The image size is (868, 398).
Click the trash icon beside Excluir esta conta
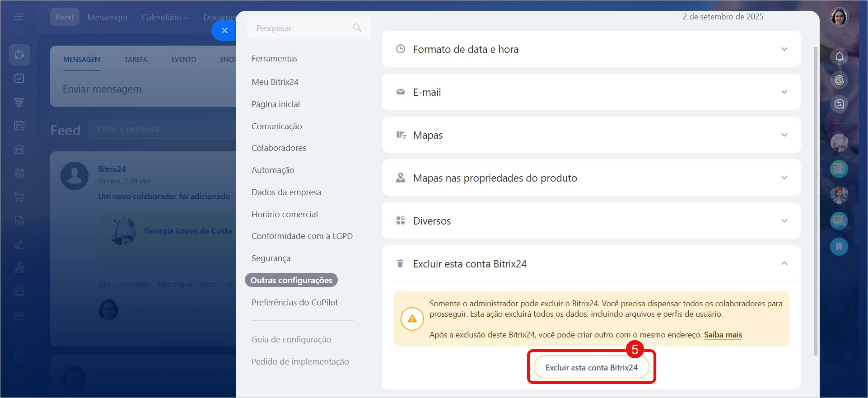point(400,263)
